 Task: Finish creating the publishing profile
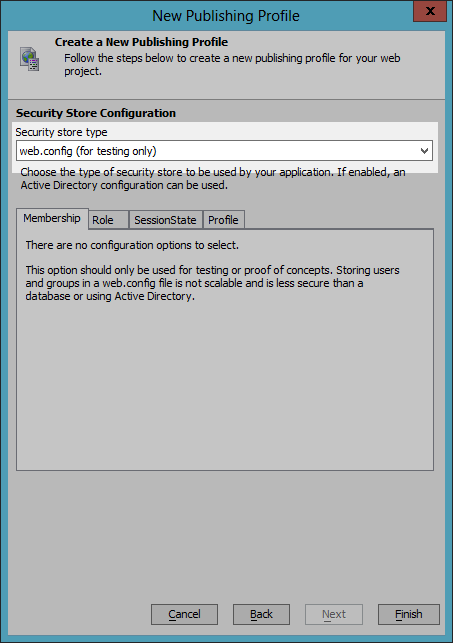[x=408, y=614]
